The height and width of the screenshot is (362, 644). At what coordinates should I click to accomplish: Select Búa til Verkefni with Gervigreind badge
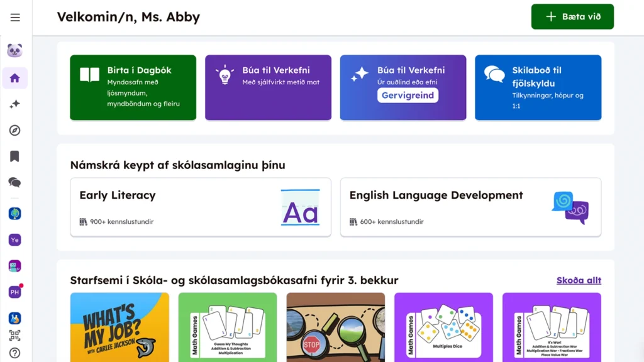point(403,87)
